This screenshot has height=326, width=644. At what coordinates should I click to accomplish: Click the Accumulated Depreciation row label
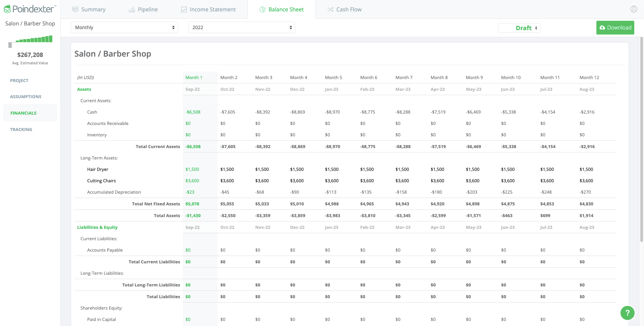114,192
